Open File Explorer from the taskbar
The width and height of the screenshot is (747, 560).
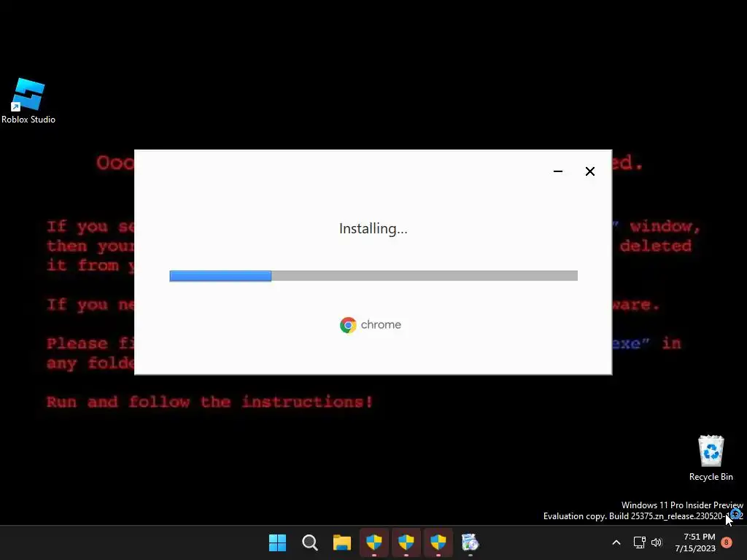[341, 542]
